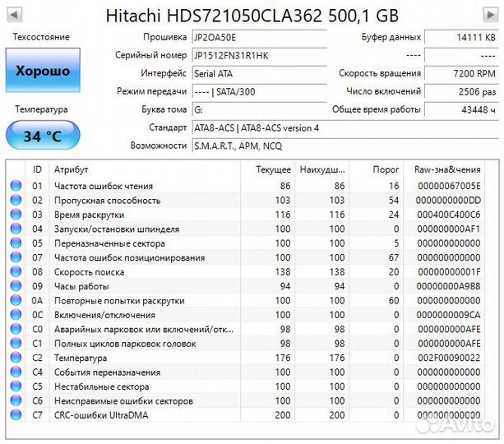Select the Запуски/остановки шпинделя row
The height and width of the screenshot is (444, 504).
tap(246, 229)
